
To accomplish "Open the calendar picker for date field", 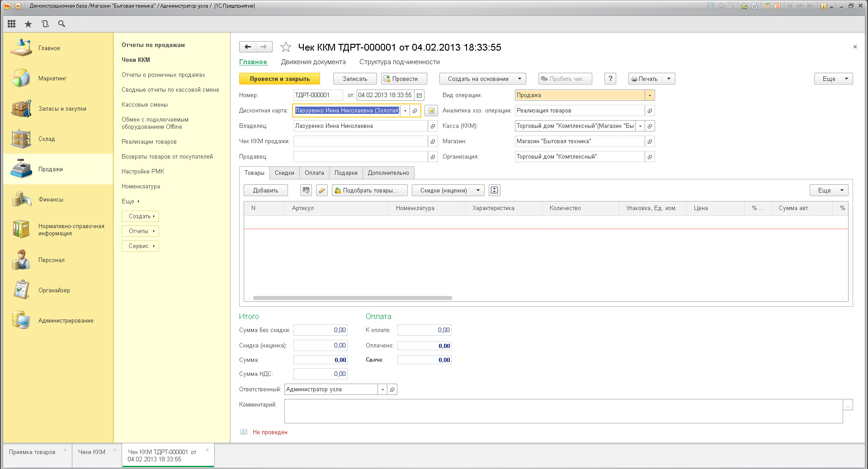I will 419,95.
